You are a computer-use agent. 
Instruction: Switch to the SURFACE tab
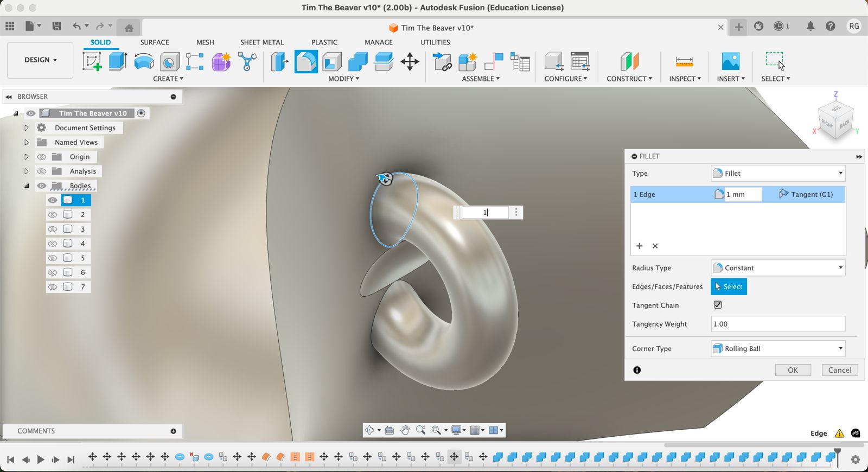tap(155, 42)
